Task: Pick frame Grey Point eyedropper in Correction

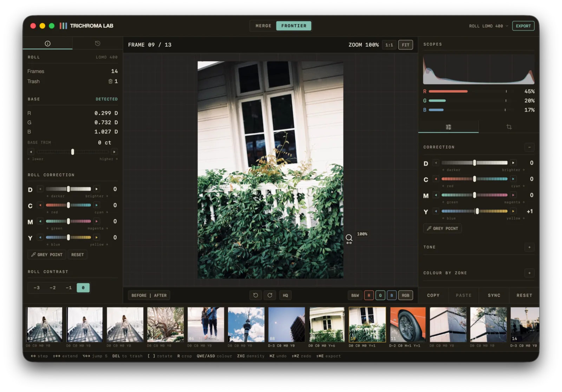Action: (x=443, y=228)
